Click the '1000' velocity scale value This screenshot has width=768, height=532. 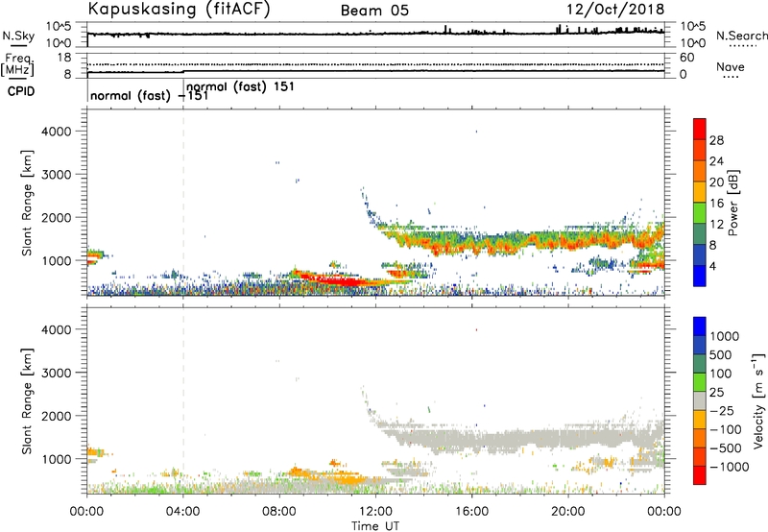725,336
